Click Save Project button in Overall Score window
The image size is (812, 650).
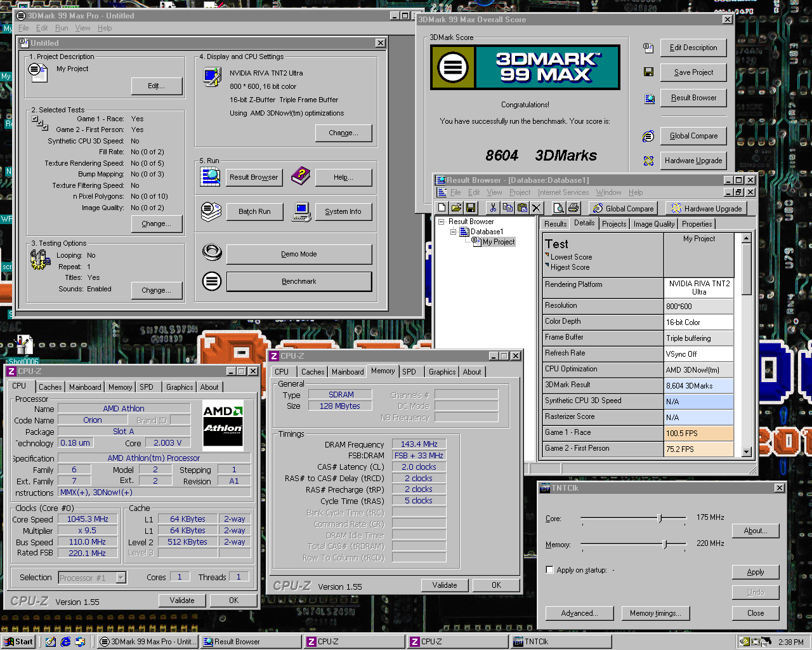[693, 72]
